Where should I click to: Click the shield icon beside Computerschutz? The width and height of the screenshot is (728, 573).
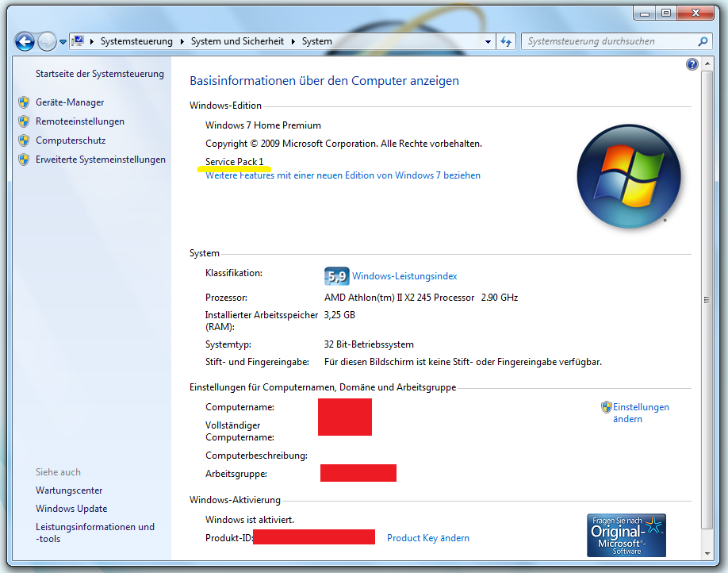24,140
